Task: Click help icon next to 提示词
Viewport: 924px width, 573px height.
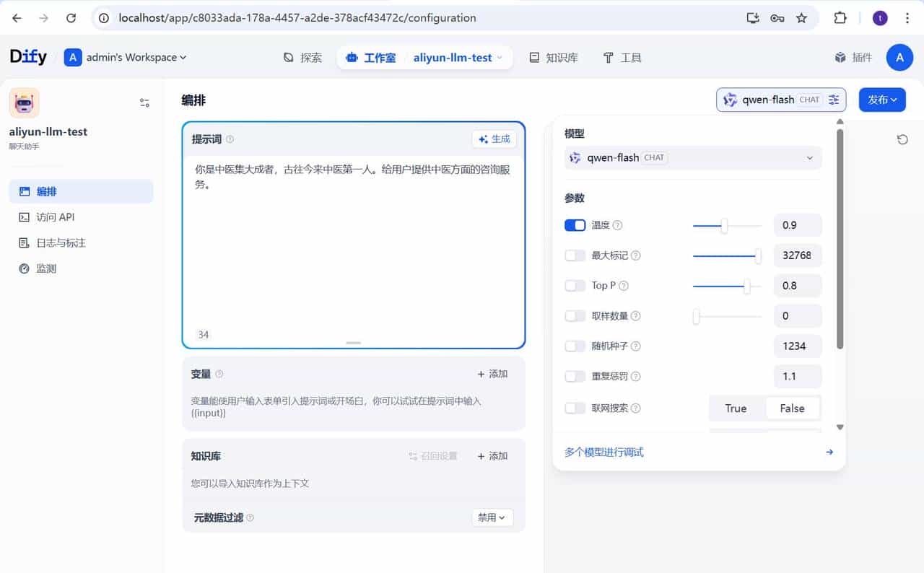Action: 230,139
